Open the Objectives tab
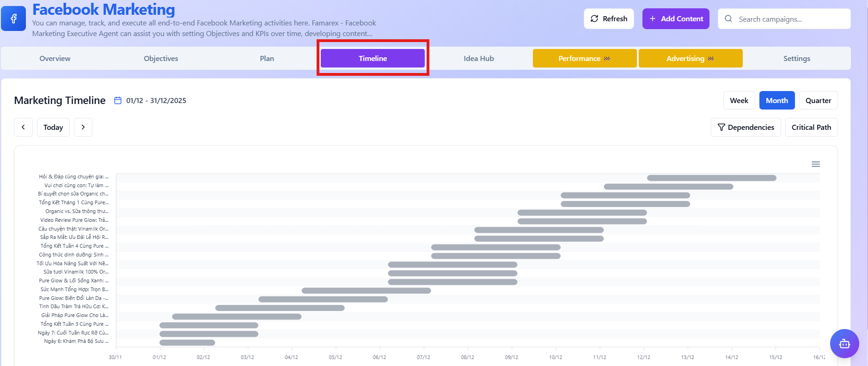This screenshot has height=366, width=868. click(x=161, y=59)
